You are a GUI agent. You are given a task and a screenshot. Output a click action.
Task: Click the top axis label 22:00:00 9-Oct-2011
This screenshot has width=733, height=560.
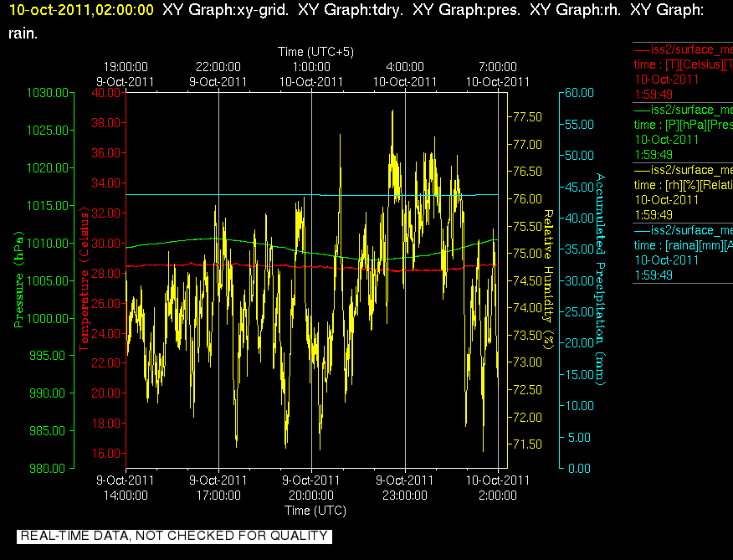pos(218,74)
